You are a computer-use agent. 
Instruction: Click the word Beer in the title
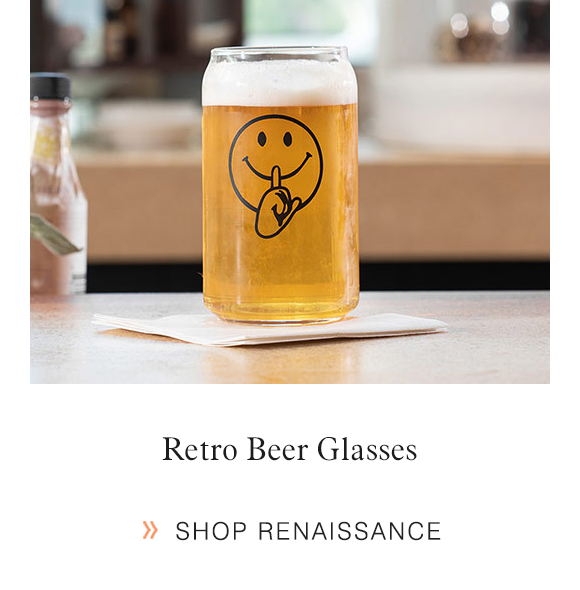point(277,449)
